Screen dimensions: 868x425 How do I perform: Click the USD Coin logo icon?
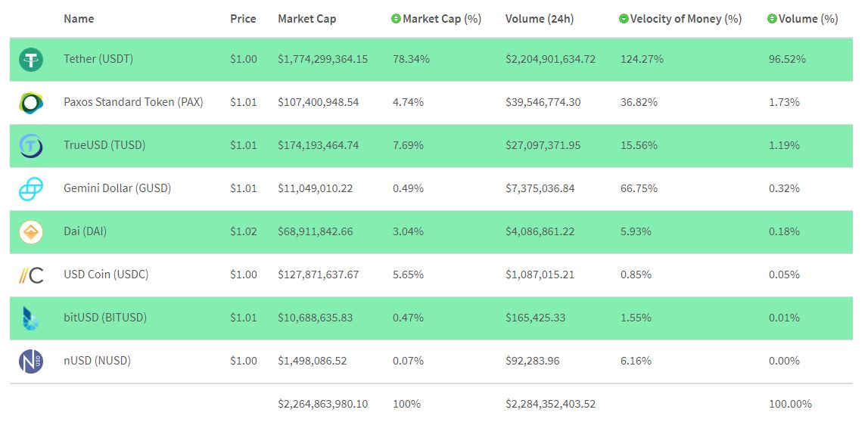pos(31,275)
